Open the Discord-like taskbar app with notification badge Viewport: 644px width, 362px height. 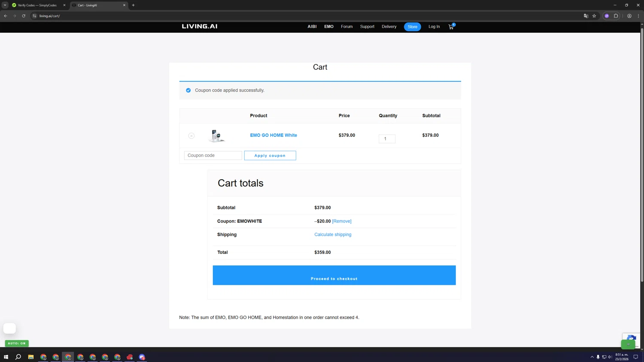(142, 357)
